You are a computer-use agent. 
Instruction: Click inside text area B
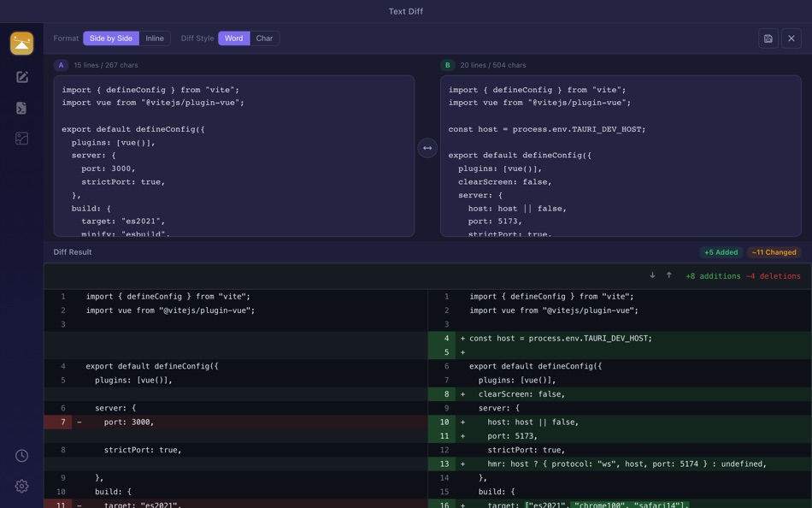click(x=621, y=156)
